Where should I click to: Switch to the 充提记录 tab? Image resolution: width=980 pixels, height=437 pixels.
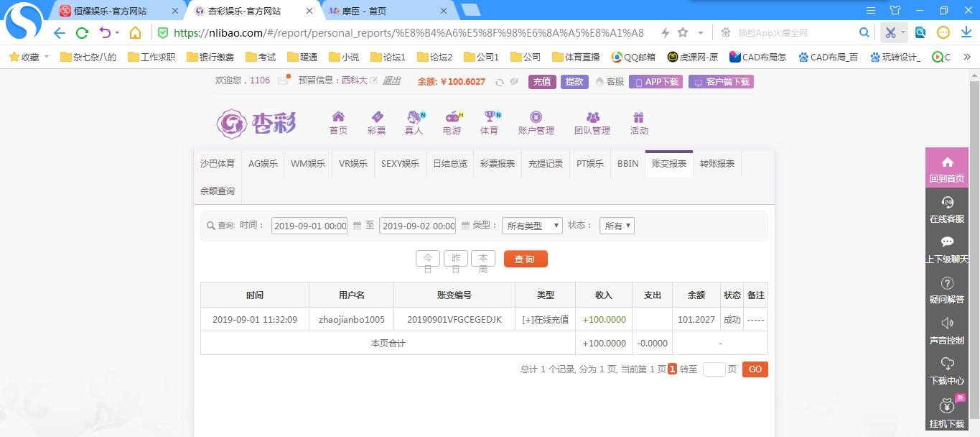[x=546, y=164]
